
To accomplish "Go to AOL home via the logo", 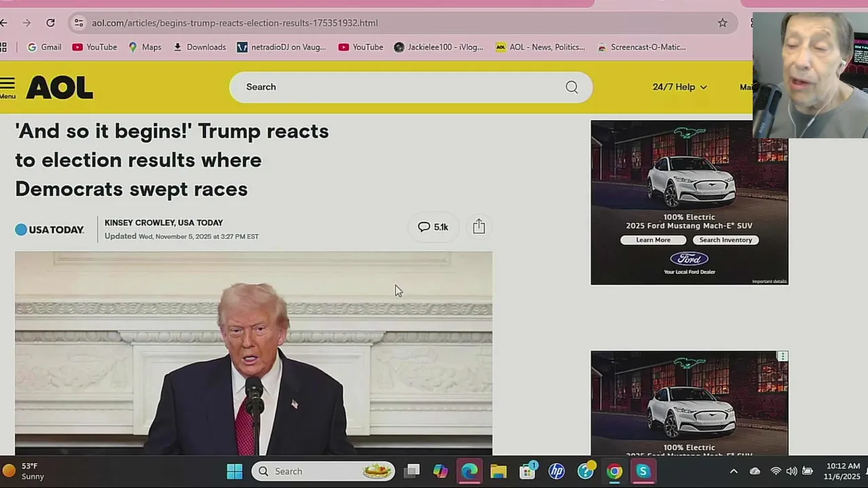I will tap(60, 87).
